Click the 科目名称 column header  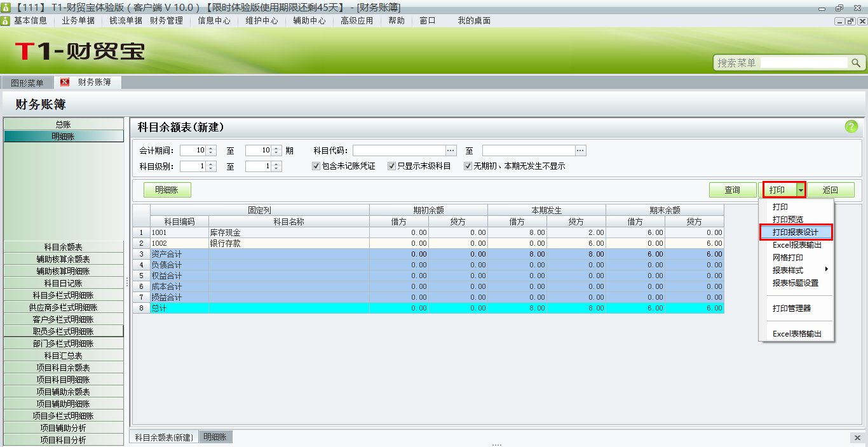(289, 222)
